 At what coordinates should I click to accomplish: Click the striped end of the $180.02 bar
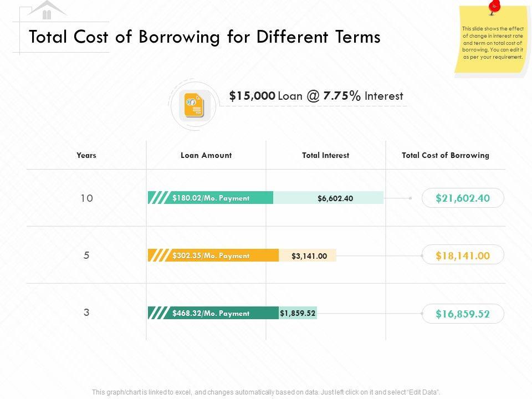pyautogui.click(x=158, y=198)
